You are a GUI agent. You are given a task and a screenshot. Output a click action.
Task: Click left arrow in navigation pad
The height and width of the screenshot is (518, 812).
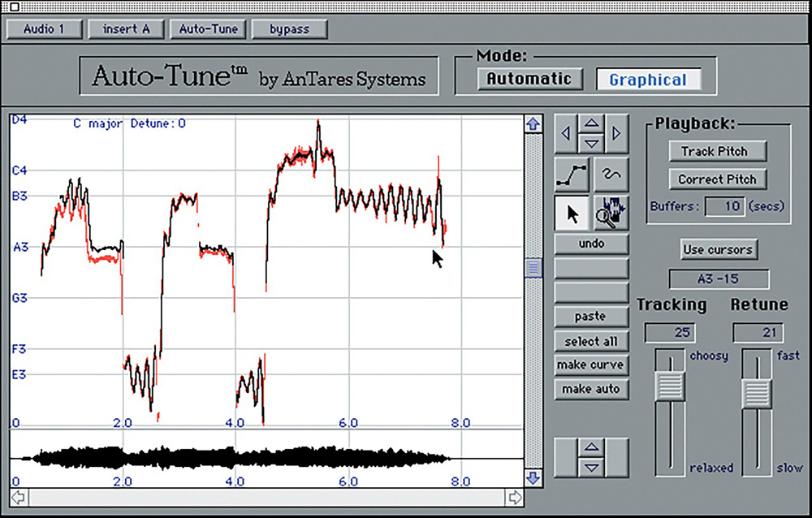click(x=565, y=133)
